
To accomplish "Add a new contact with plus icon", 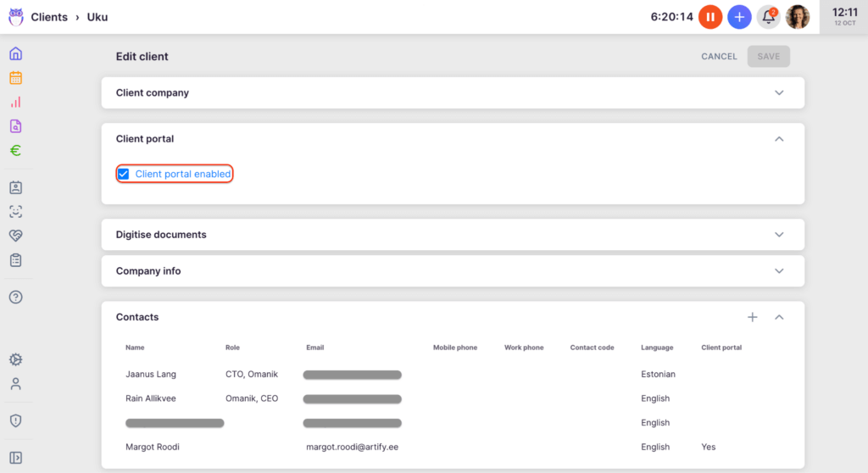I will tap(752, 317).
